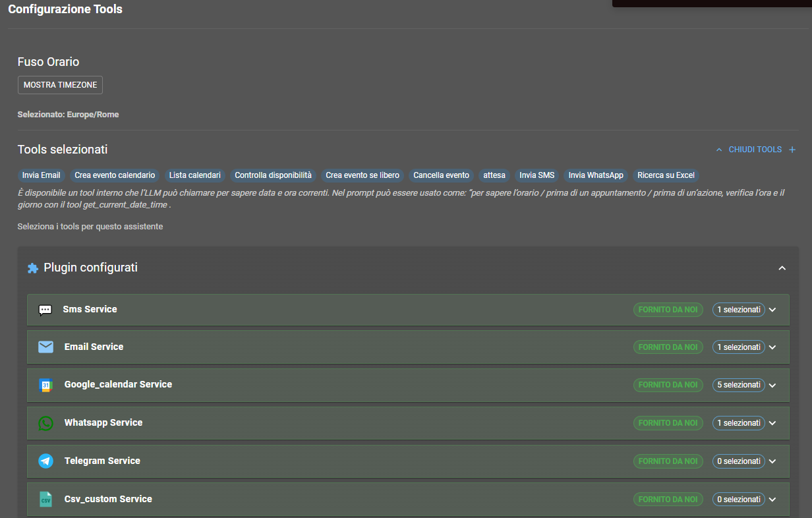812x518 pixels.
Task: Collapse the Plugin configurati panel
Action: [x=782, y=268]
